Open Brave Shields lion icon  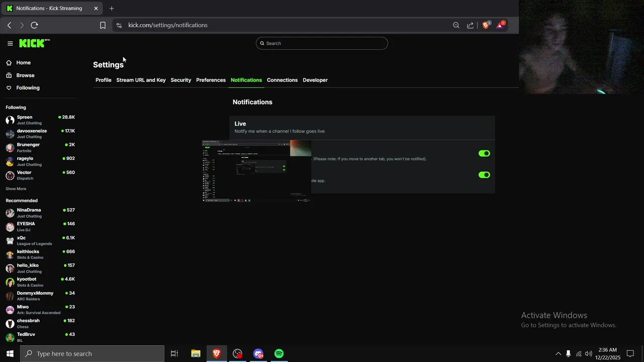[486, 25]
